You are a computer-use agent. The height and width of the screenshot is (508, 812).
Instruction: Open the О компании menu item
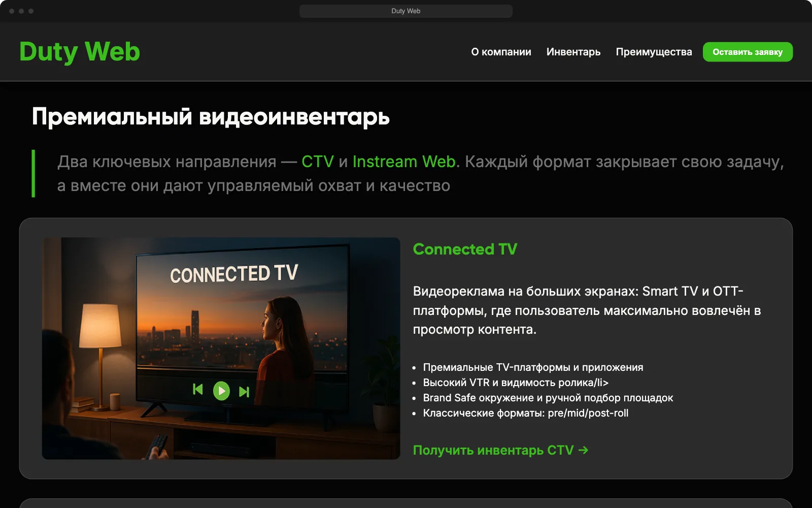click(501, 52)
